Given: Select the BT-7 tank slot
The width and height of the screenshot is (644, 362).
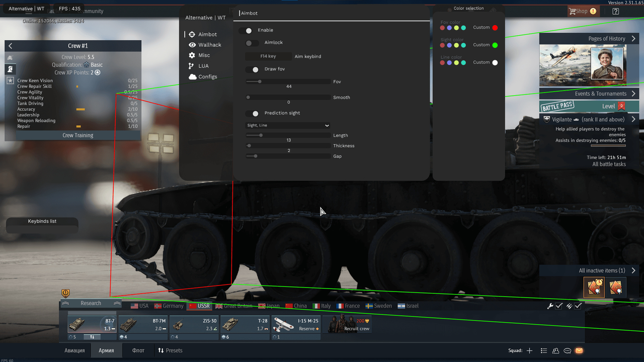Looking at the screenshot, I should click(92, 325).
